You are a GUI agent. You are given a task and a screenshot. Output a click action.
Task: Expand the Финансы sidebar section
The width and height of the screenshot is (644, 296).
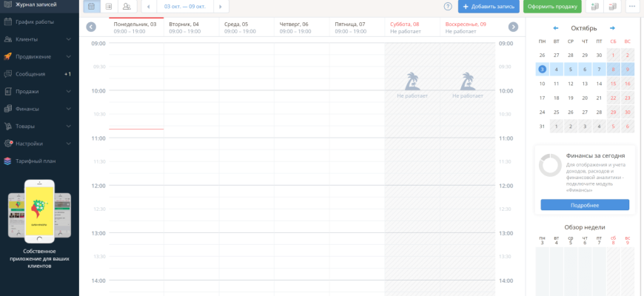click(x=68, y=109)
